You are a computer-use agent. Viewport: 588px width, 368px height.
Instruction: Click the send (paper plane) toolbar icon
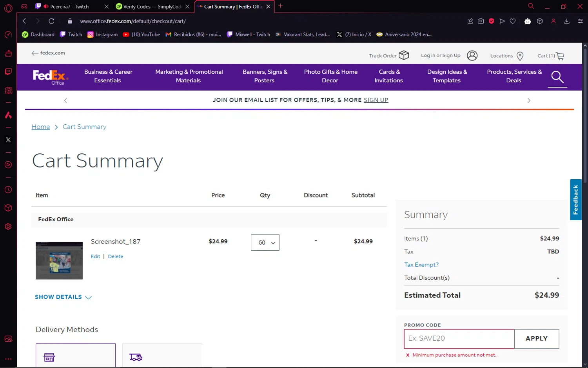click(x=502, y=21)
